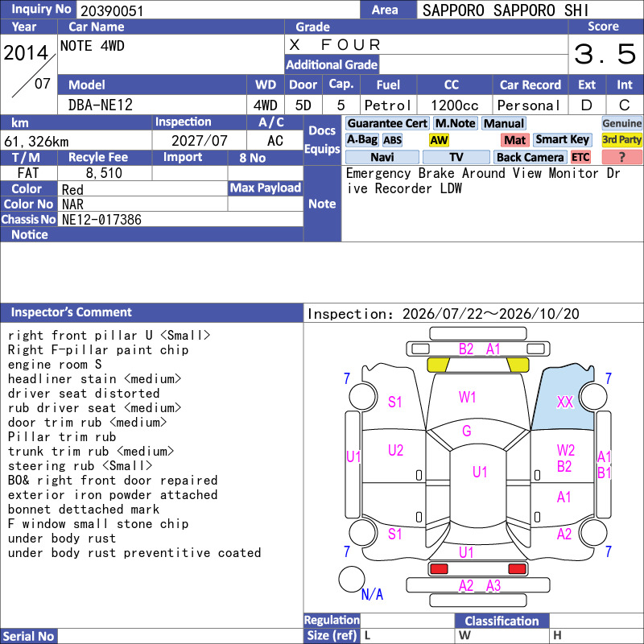Toggle the 3rd Party indicator
Viewport: 644px width, 644px height.
tap(621, 140)
